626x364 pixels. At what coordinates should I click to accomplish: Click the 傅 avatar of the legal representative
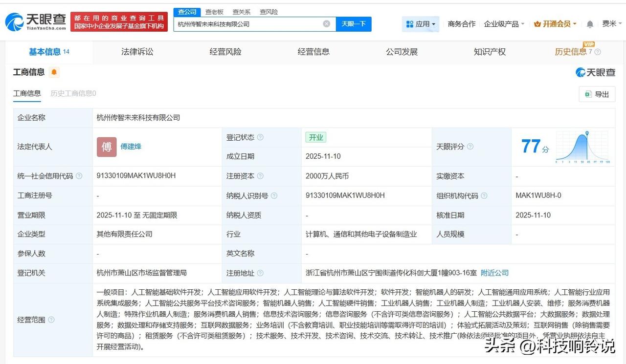[106, 147]
